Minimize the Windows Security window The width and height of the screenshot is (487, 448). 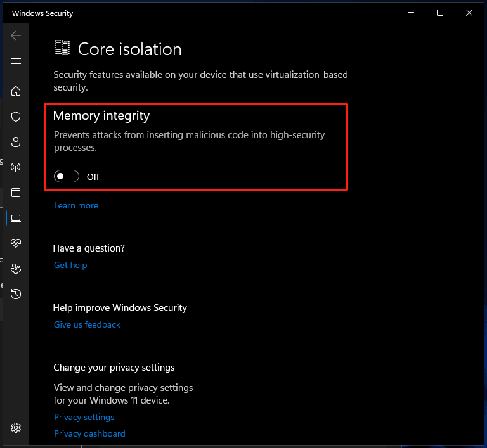click(x=411, y=13)
